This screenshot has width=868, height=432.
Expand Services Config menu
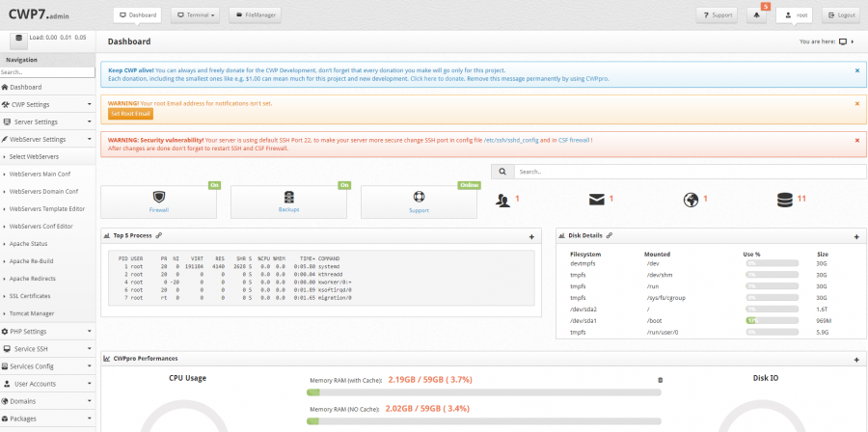pos(47,366)
